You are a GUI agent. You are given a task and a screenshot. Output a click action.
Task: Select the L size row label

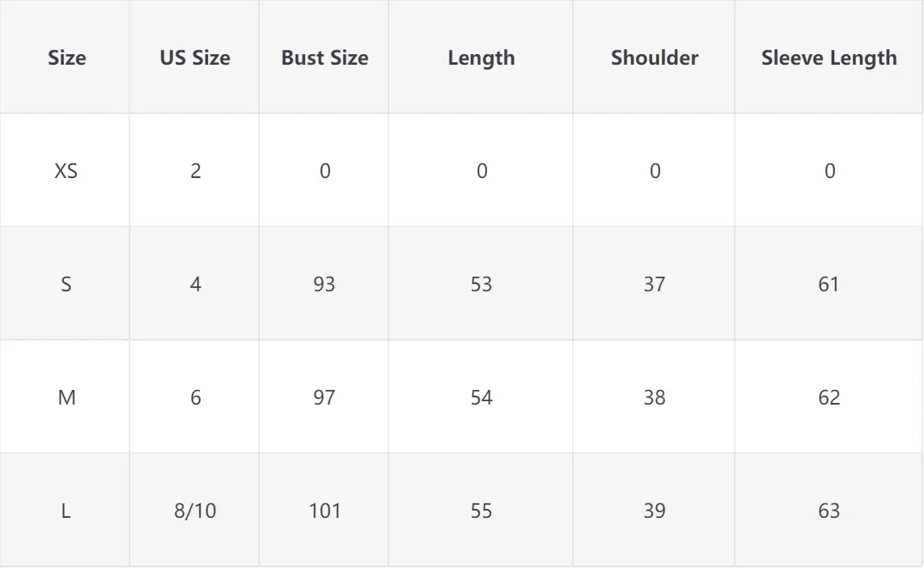pos(66,511)
